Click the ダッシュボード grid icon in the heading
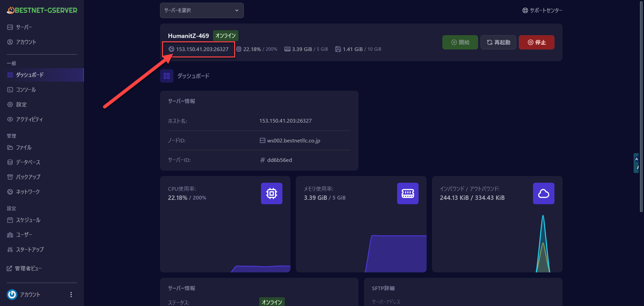Viewport: 644px width, 306px height. click(x=167, y=76)
